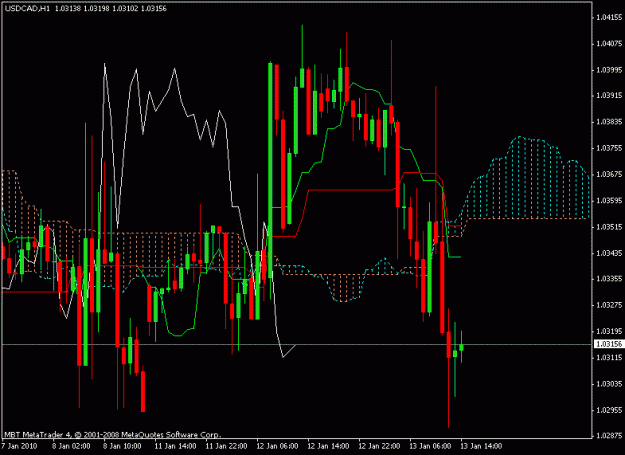This screenshot has height=455, width=625.
Task: Click the 1.03115 price axis label
Action: (609, 357)
